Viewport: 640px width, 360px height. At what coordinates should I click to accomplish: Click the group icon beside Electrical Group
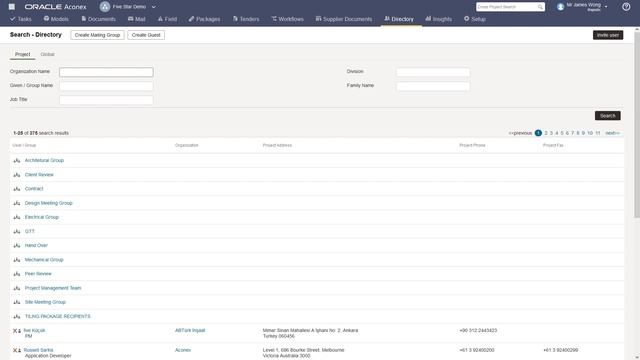tap(17, 217)
